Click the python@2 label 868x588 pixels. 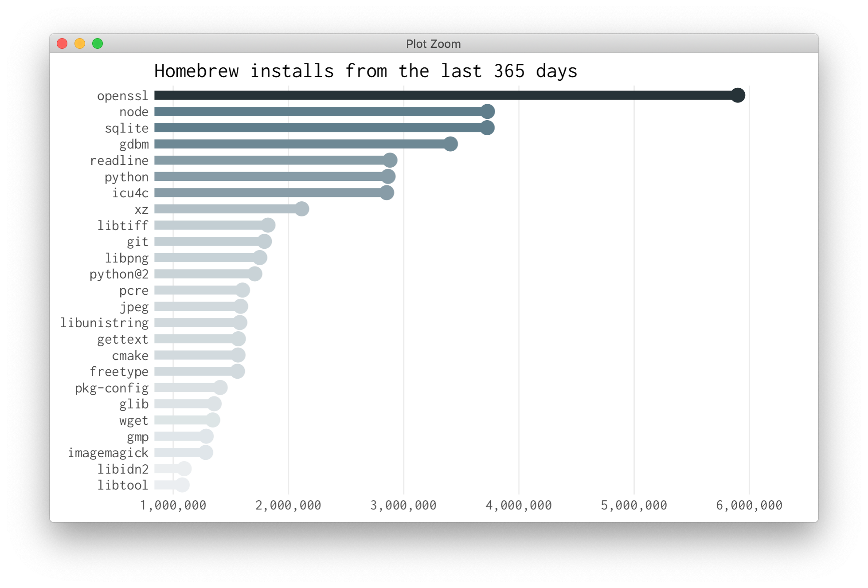pos(119,274)
